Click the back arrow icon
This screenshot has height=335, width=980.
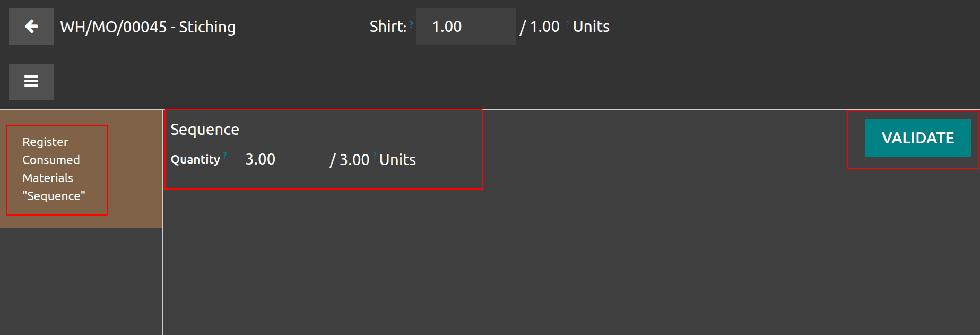click(31, 27)
